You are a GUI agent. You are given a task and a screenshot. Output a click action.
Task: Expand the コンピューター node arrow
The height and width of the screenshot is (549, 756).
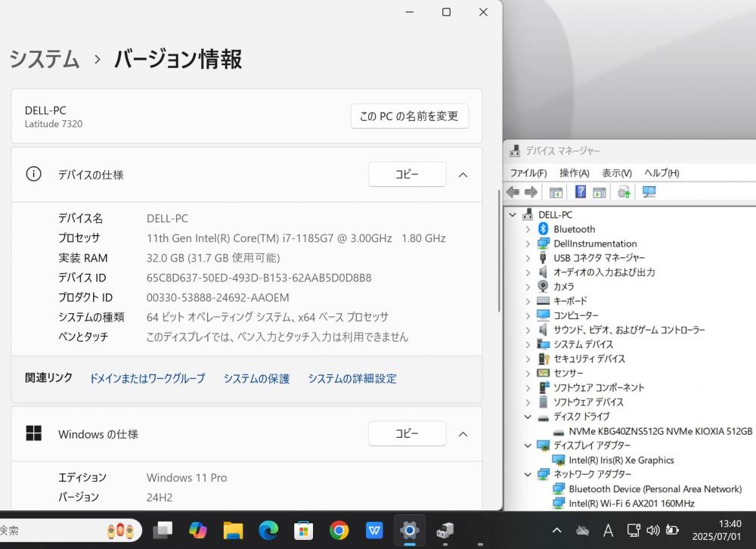click(x=528, y=315)
